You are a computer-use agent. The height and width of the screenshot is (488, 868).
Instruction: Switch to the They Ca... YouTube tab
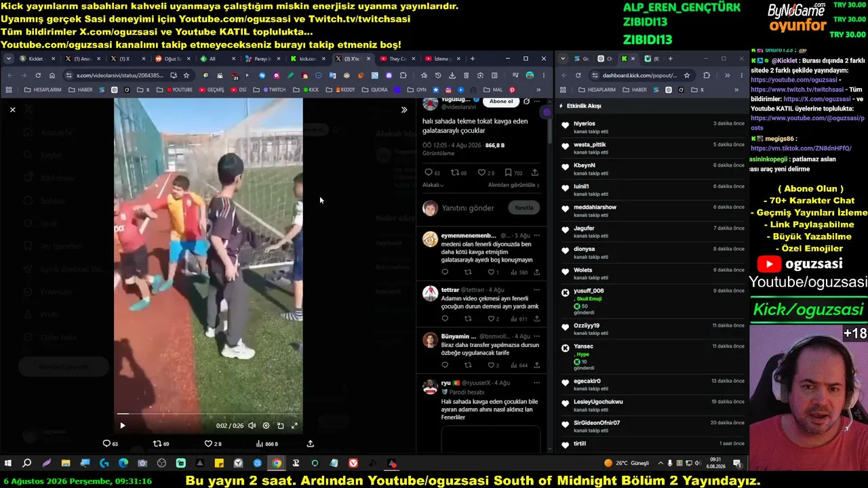(x=395, y=59)
